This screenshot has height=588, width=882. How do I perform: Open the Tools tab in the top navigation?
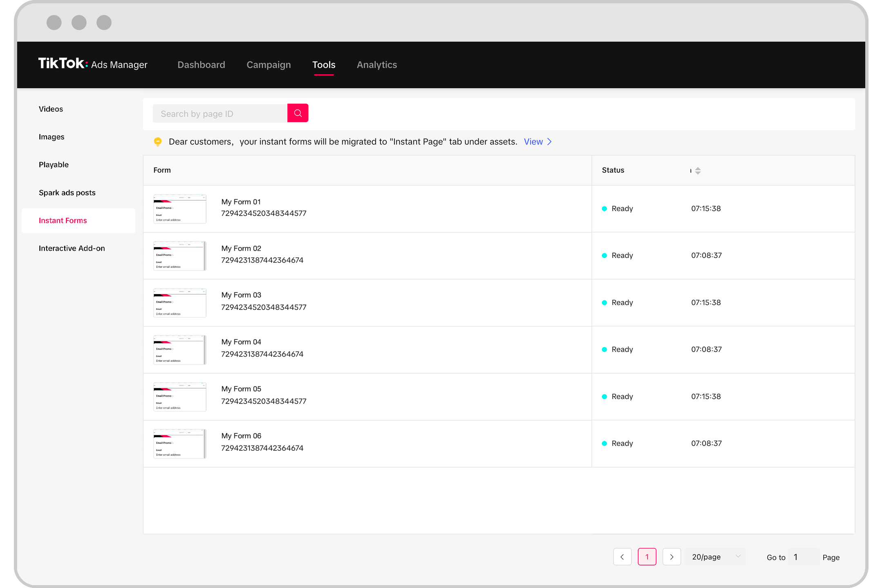[x=324, y=64]
